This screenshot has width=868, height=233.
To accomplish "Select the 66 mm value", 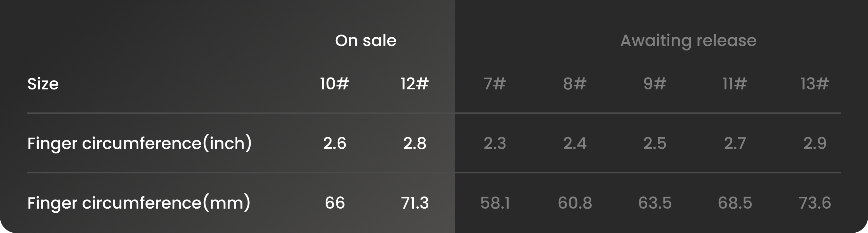I will [x=335, y=203].
